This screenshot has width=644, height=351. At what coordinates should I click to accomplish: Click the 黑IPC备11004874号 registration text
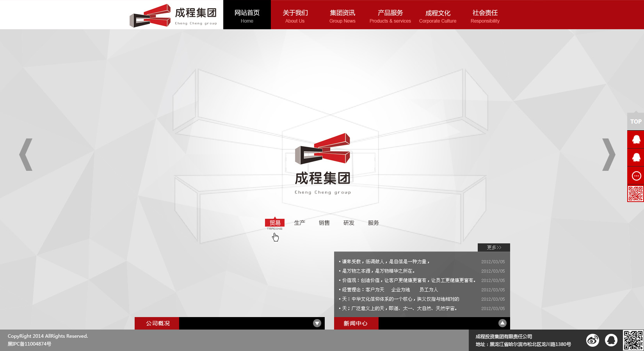coord(30,344)
